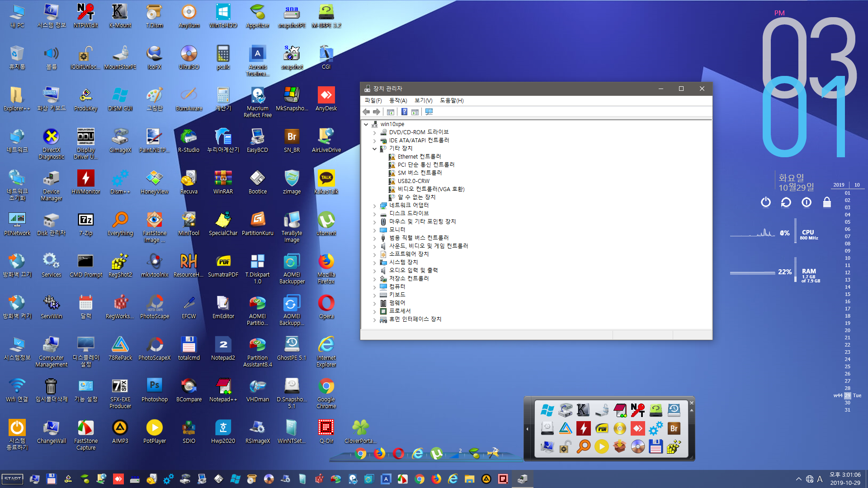Select the 알 수 없는 장치 entry
Image resolution: width=868 pixels, height=488 pixels.
point(416,197)
